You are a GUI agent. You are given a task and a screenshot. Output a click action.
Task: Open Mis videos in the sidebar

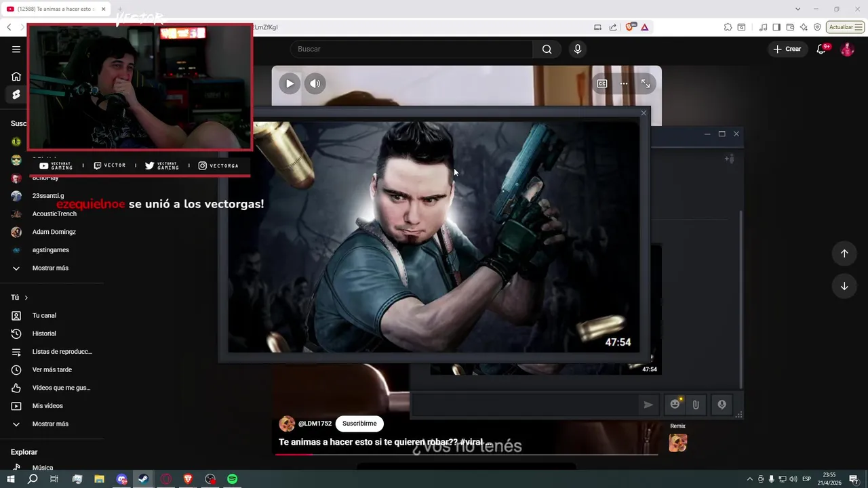pos(47,406)
